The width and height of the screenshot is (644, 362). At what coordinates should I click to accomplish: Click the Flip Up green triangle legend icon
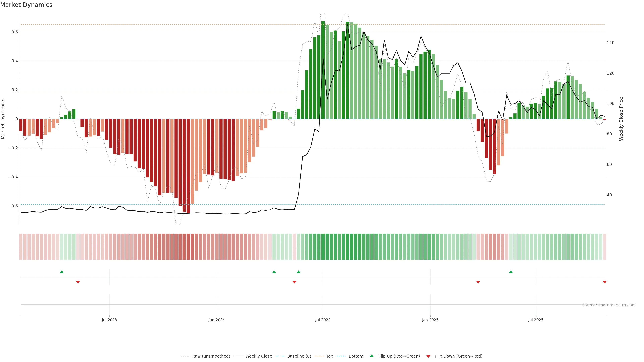point(372,356)
